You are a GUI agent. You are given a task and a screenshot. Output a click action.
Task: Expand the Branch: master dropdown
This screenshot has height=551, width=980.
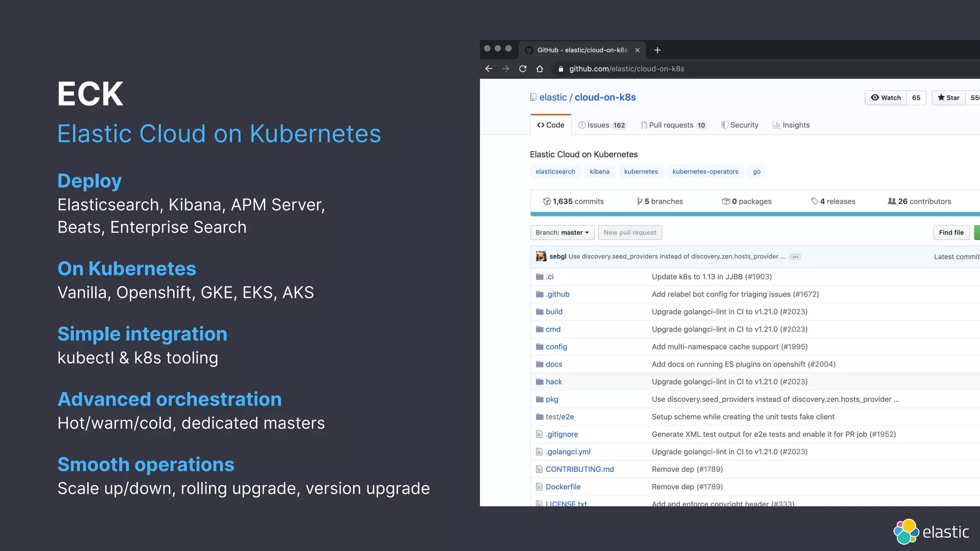562,232
